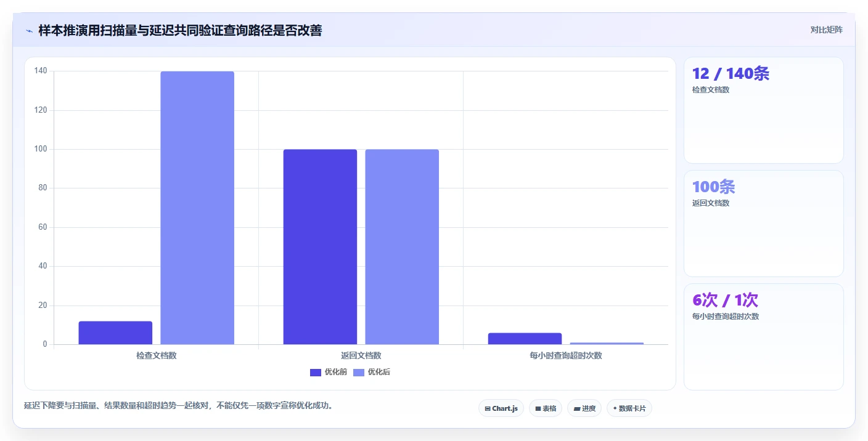Screen dimensions: 868x441
Task: Click the Chart.js chip
Action: [501, 408]
